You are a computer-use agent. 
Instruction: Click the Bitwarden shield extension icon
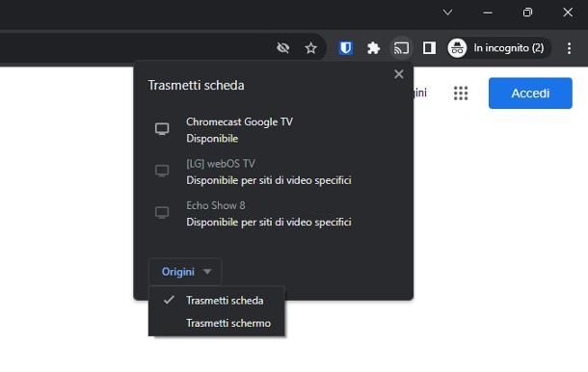click(x=345, y=48)
